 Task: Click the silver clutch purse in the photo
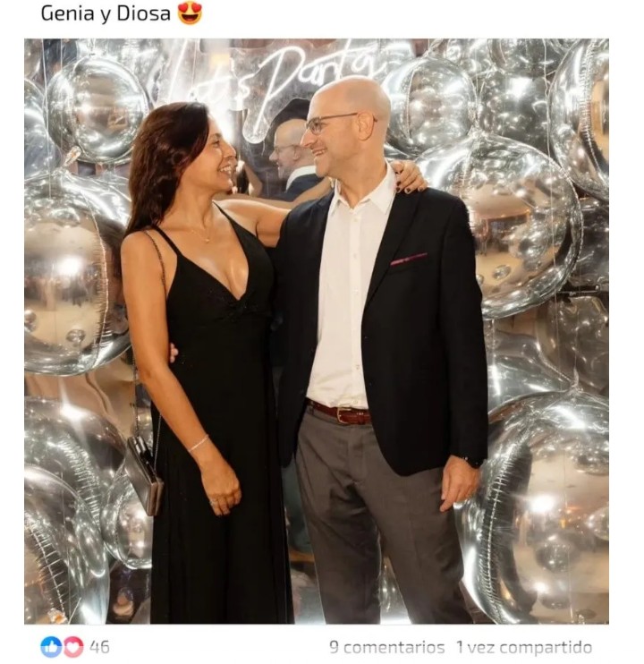[x=143, y=474]
